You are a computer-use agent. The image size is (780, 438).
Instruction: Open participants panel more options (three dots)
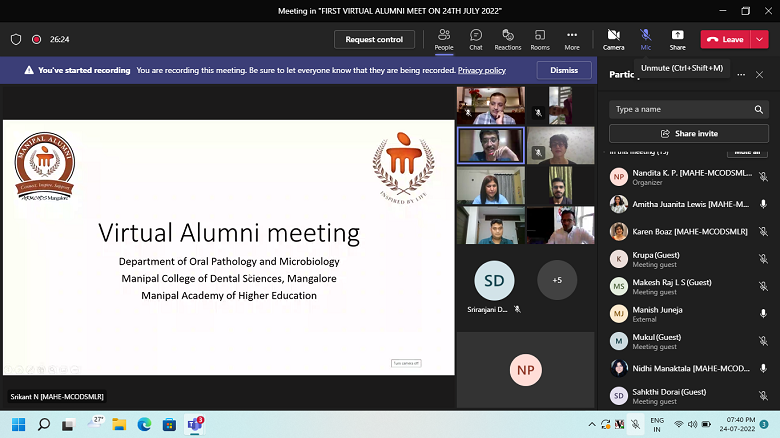[x=739, y=74]
